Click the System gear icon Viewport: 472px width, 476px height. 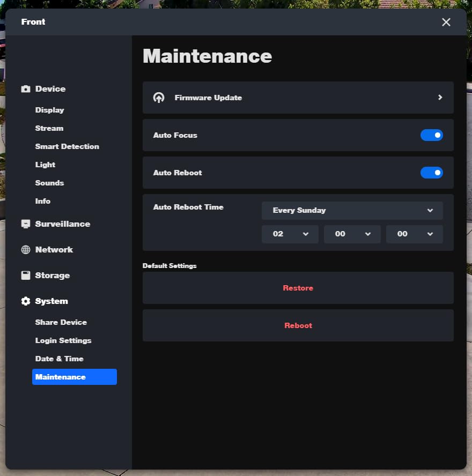(26, 301)
